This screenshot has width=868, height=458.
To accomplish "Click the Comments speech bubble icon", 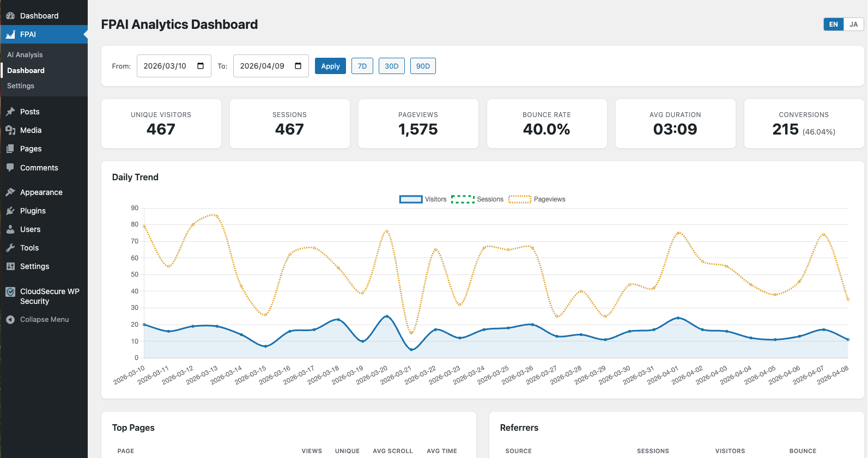I will click(10, 168).
